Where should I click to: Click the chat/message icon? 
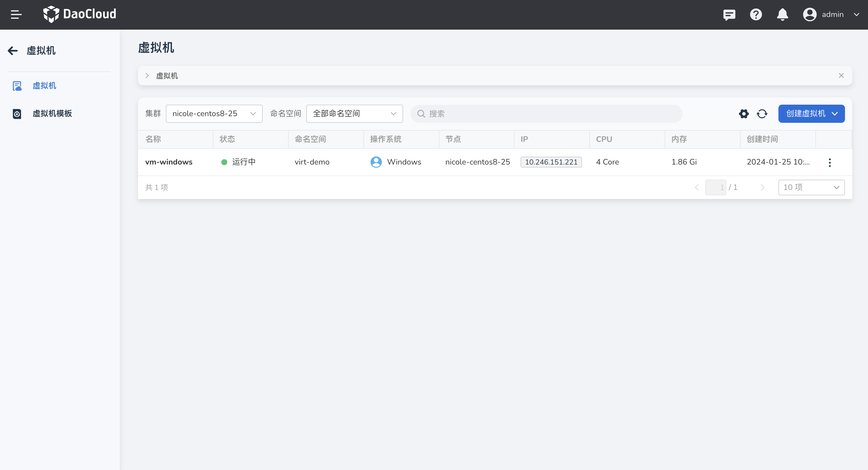point(728,15)
